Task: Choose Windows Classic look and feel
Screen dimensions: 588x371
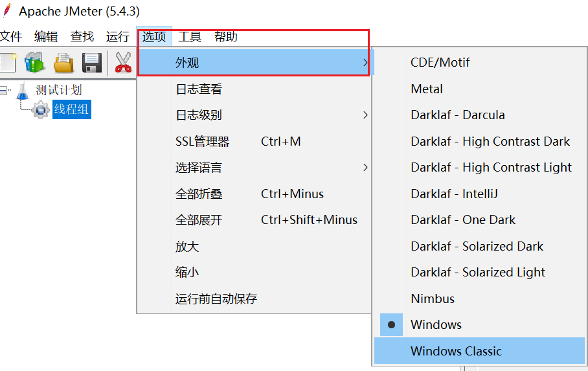Action: point(456,351)
